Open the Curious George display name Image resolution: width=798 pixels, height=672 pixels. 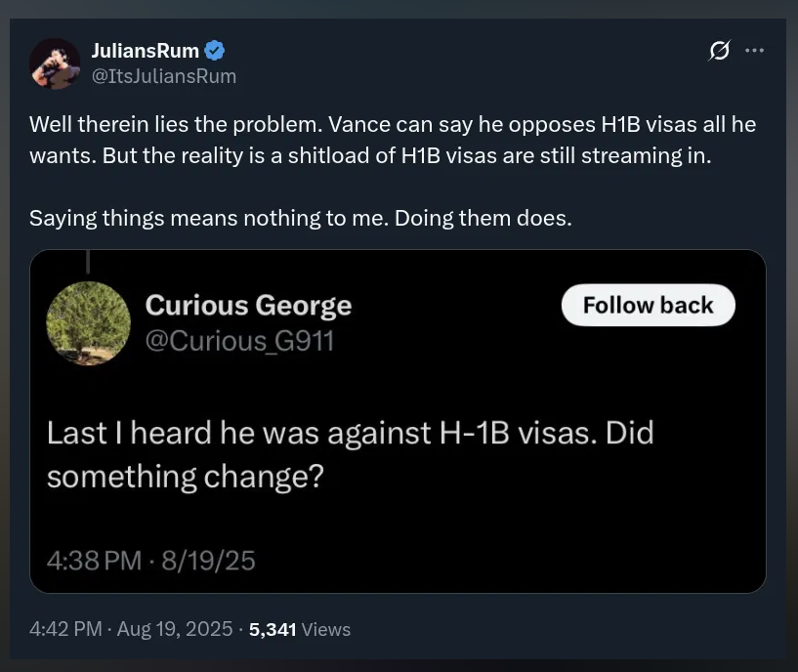click(x=248, y=306)
